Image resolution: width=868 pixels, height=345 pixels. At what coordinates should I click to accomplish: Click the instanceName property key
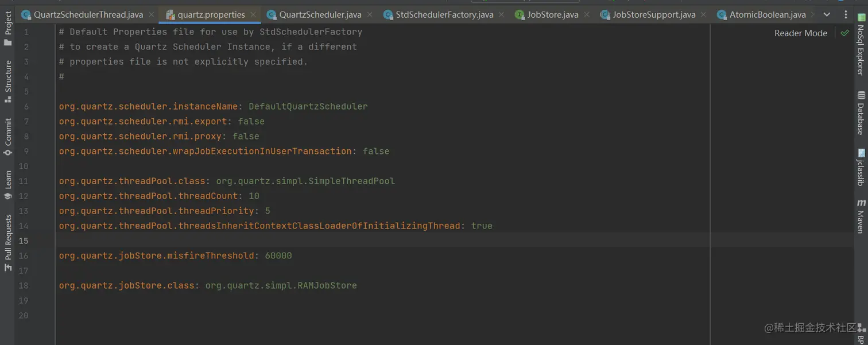coord(148,106)
